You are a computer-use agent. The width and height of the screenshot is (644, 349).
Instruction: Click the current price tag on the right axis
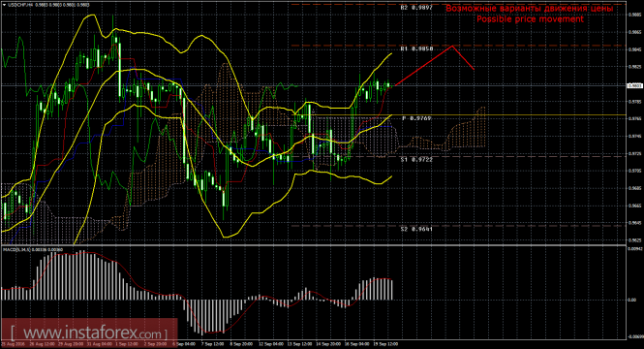click(634, 85)
